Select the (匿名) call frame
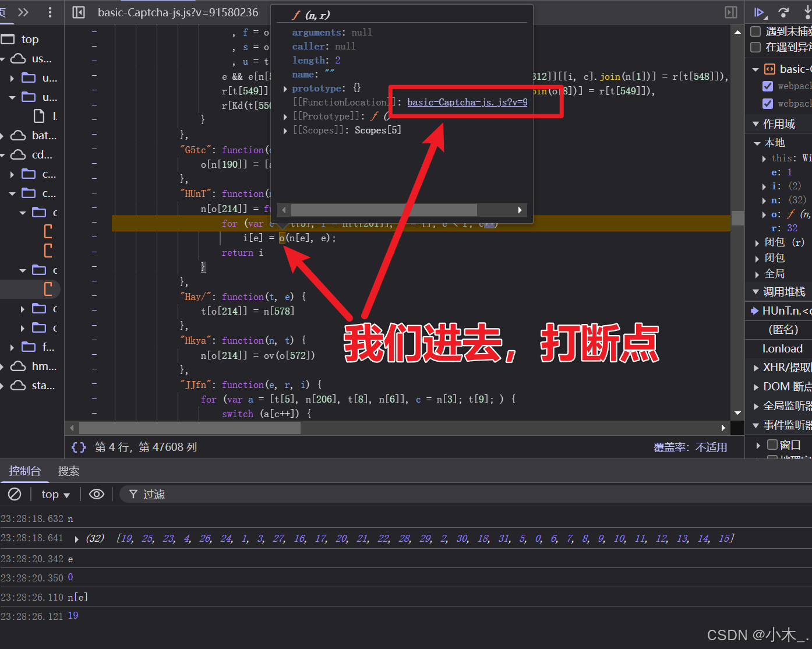Image resolution: width=812 pixels, height=649 pixels. 783,330
